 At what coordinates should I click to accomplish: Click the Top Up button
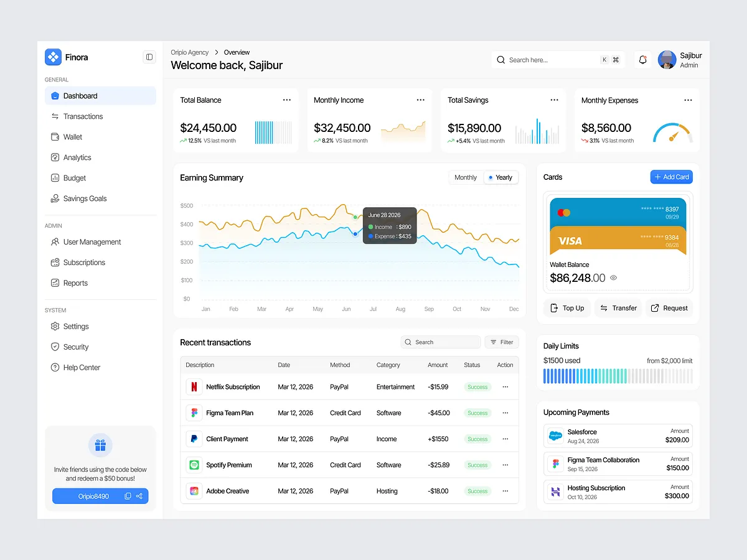568,308
